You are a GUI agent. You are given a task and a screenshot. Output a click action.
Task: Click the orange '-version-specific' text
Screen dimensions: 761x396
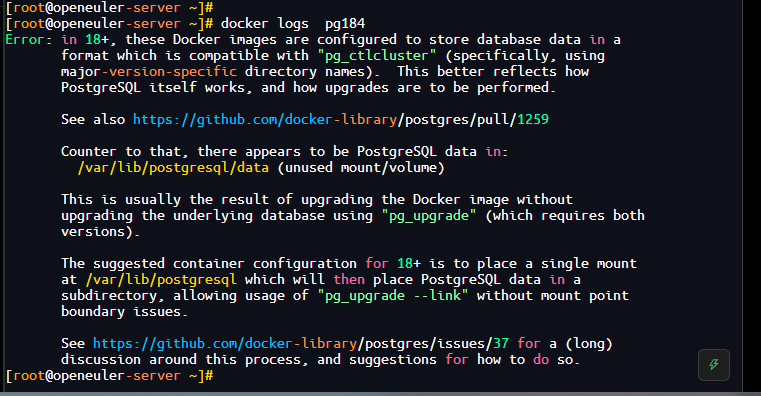tap(169, 71)
